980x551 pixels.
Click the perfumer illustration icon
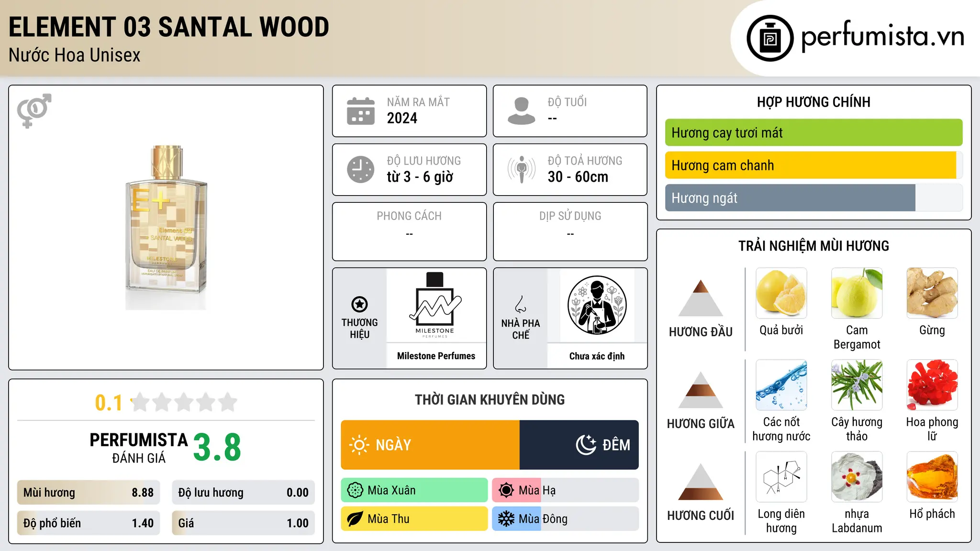(x=597, y=305)
